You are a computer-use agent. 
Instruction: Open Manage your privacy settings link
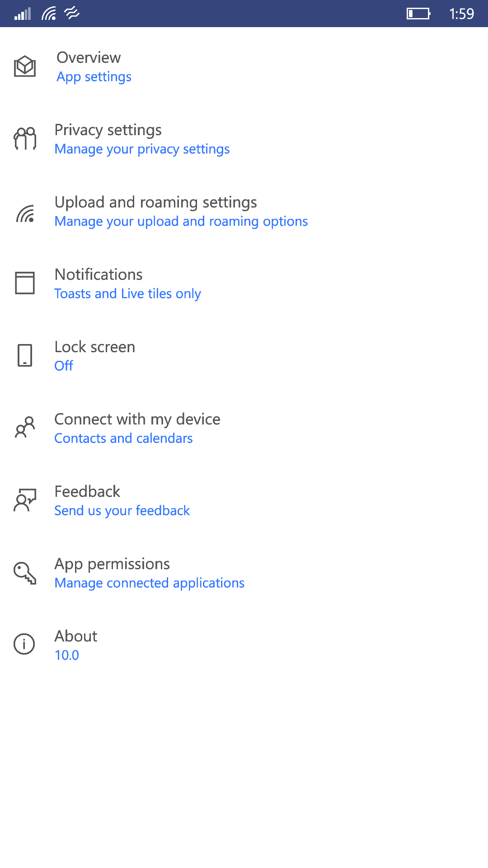pos(142,149)
